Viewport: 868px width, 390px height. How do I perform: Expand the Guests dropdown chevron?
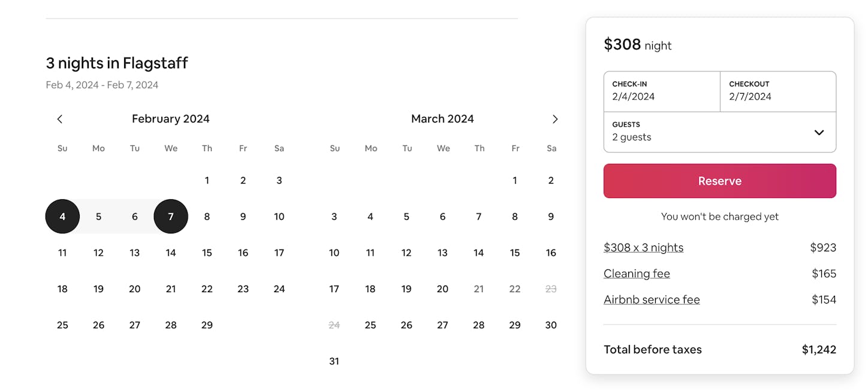pos(819,132)
